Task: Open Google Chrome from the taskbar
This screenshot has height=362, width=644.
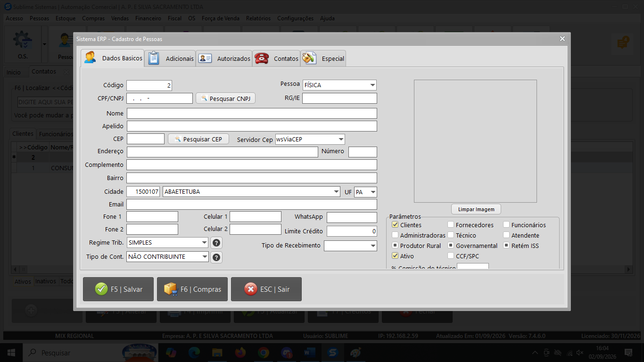Action: 263,353
